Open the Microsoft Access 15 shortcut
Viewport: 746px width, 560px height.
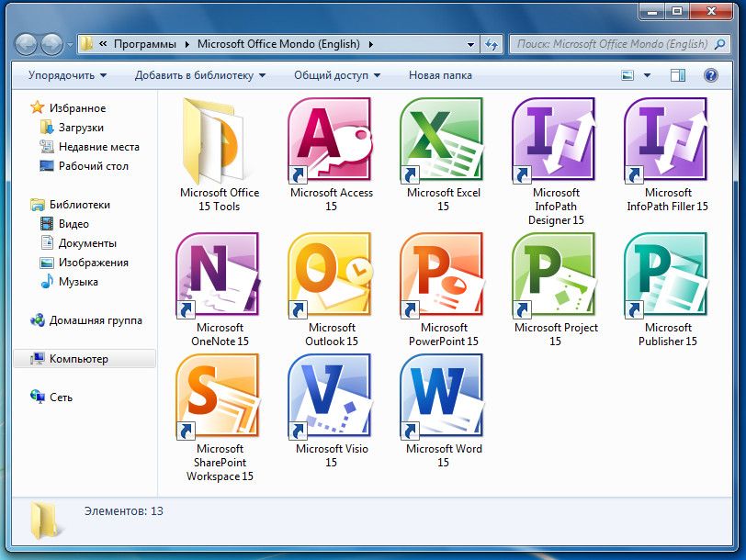click(x=331, y=141)
